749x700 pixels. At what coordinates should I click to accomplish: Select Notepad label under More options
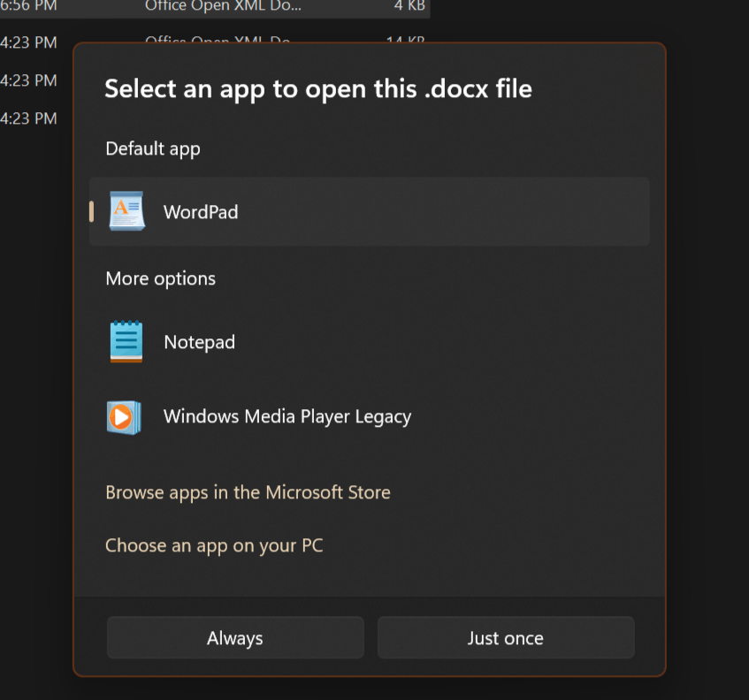click(x=199, y=342)
